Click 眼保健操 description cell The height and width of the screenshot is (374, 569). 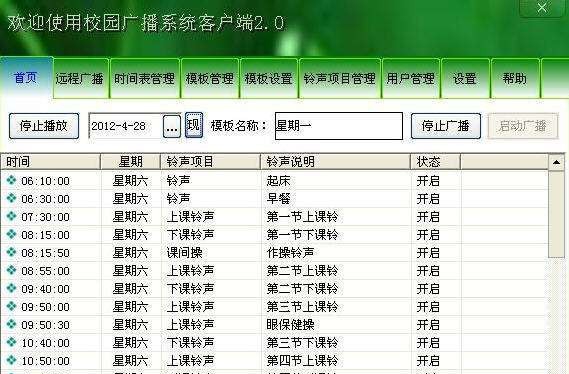pyautogui.click(x=290, y=325)
